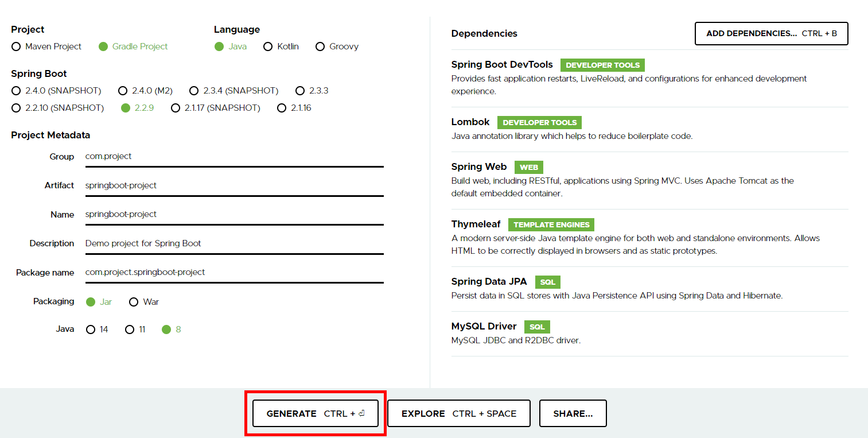This screenshot has height=438, width=868.
Task: Edit the Artifact input field
Action: click(x=234, y=185)
